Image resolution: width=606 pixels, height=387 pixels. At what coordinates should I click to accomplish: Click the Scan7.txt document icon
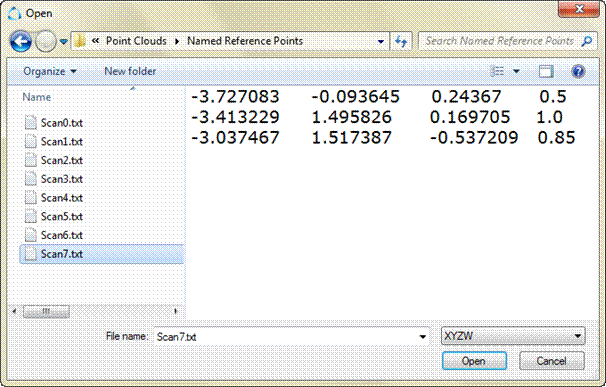coord(31,254)
